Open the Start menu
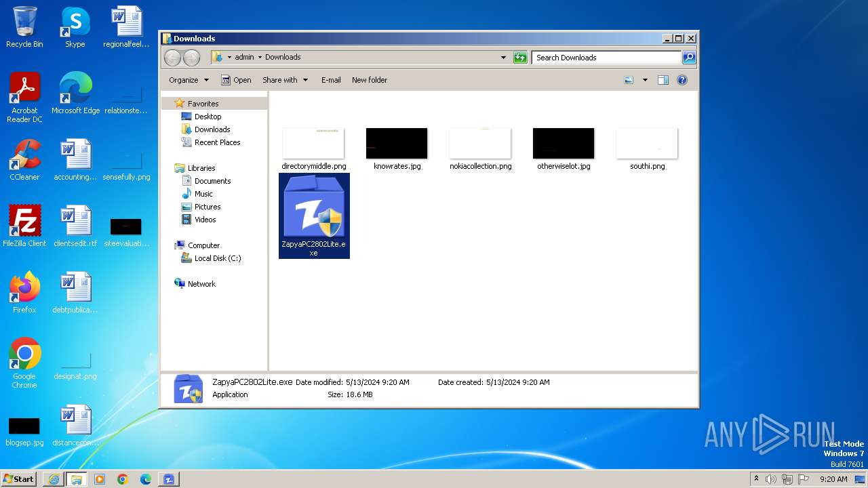868x488 pixels. (19, 479)
